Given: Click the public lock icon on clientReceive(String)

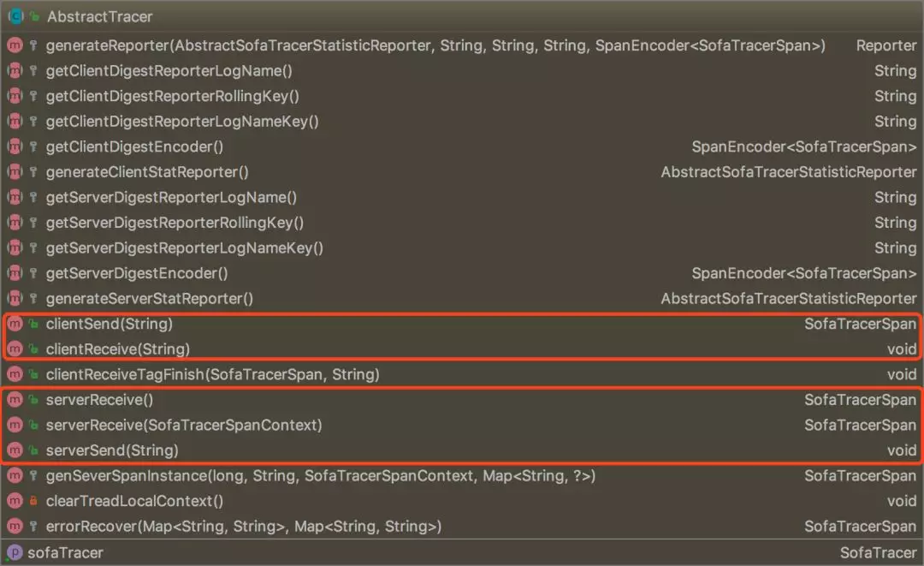Looking at the screenshot, I should (x=33, y=349).
